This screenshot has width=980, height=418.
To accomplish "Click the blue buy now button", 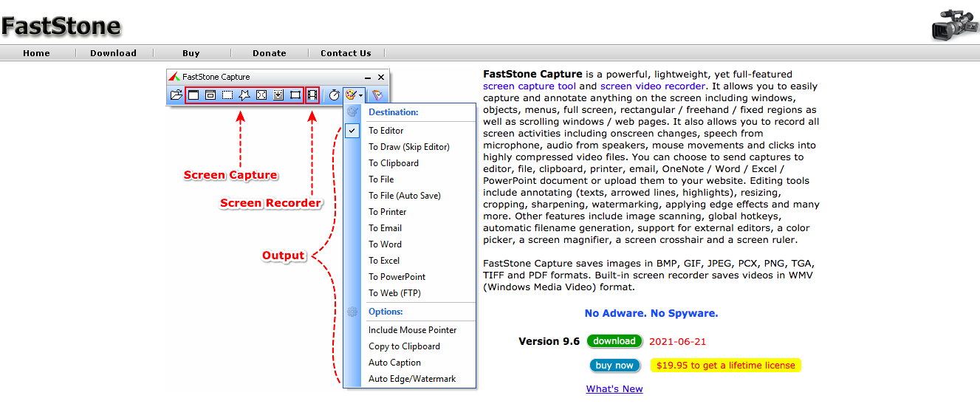I will click(614, 366).
